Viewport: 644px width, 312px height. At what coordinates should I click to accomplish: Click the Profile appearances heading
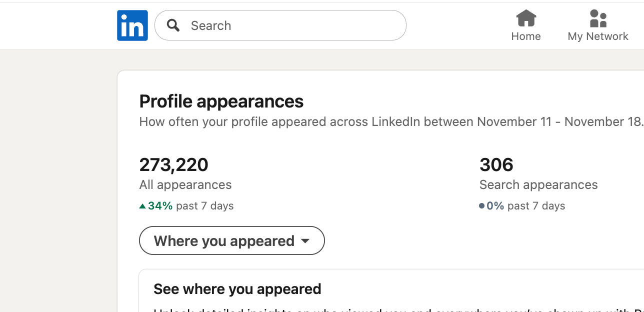[x=221, y=101]
